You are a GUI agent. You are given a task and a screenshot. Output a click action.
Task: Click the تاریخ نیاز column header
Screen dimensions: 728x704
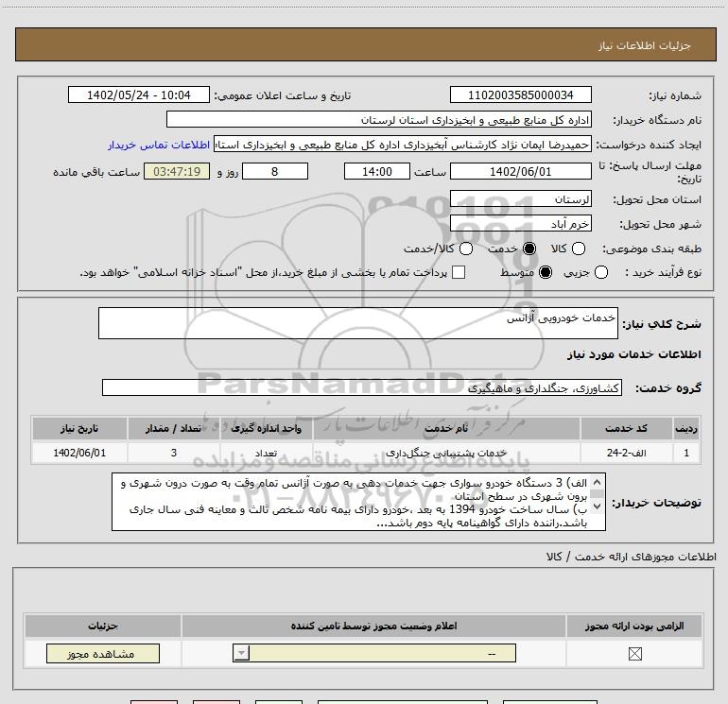pyautogui.click(x=79, y=428)
